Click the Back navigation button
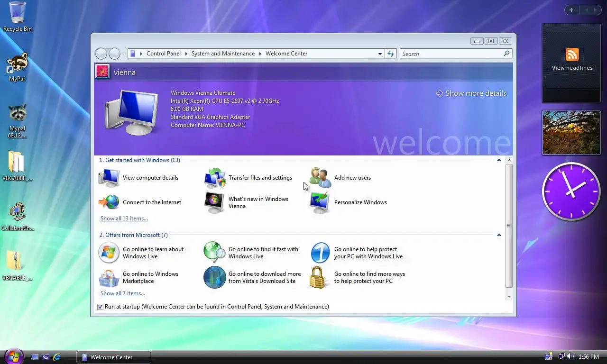The width and height of the screenshot is (607, 364). [101, 54]
